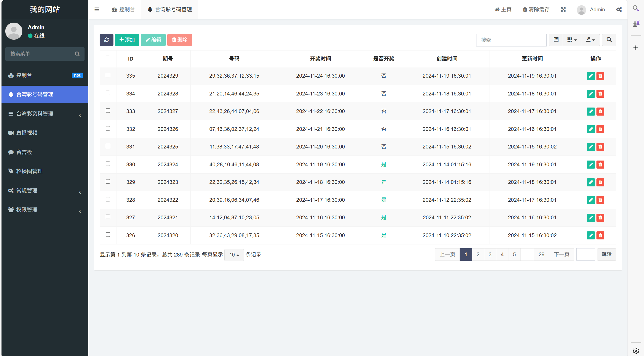Click the add record 添加 icon

click(127, 39)
